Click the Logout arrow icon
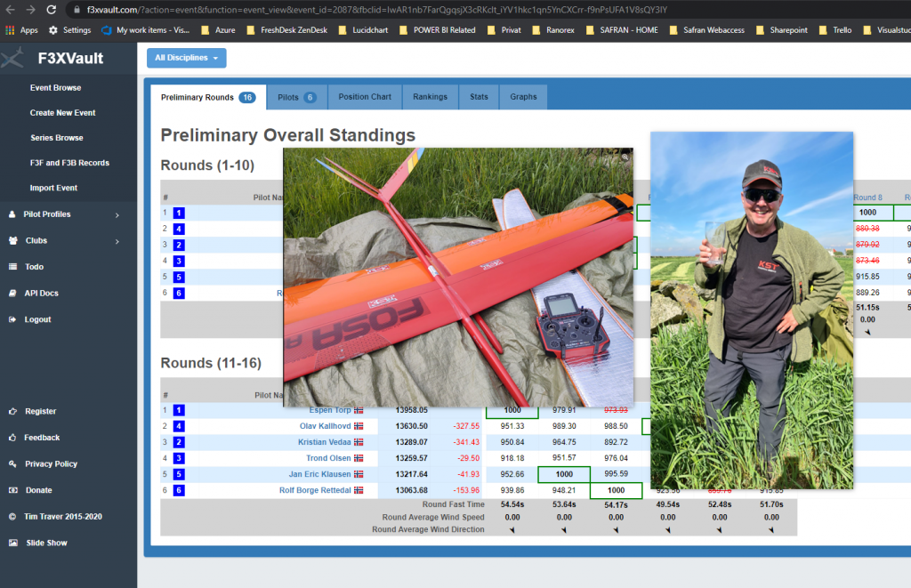 (x=13, y=319)
